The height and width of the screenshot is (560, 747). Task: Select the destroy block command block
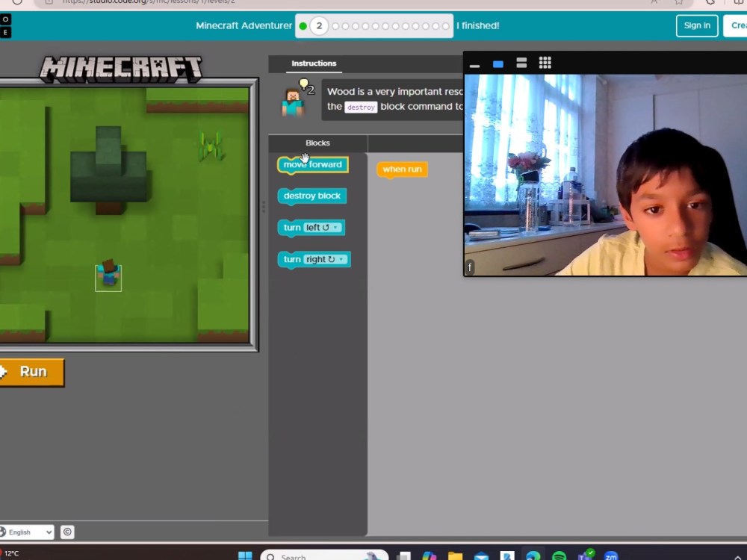(312, 196)
